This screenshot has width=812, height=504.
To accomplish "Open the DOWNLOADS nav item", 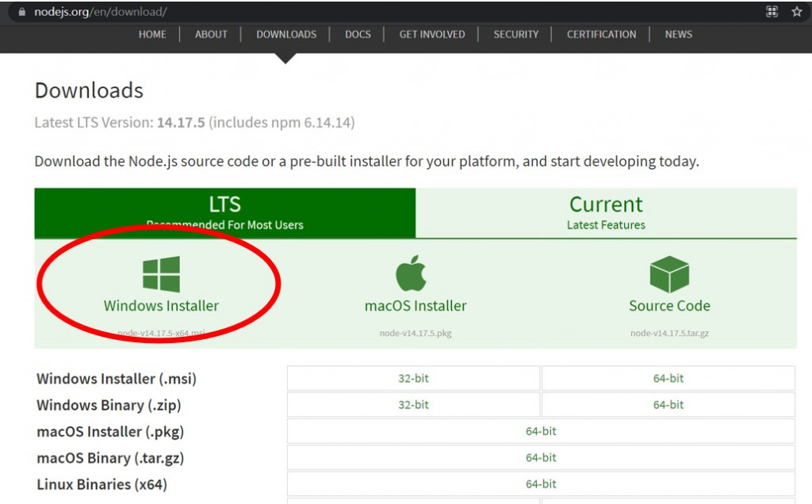I will [286, 34].
